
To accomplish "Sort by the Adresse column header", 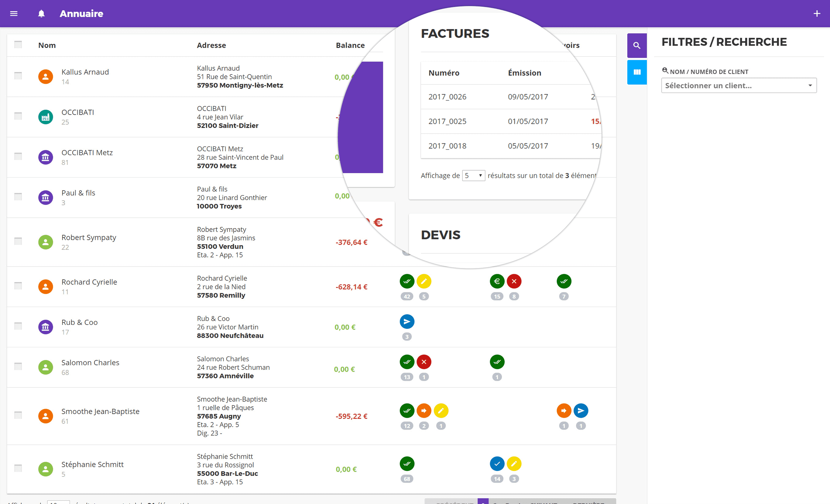I will (211, 45).
